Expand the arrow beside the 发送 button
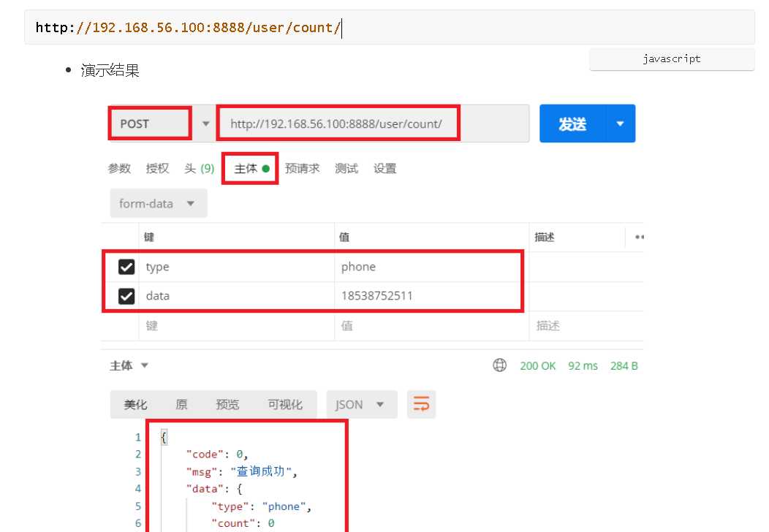Image resolution: width=769 pixels, height=532 pixels. [x=621, y=123]
